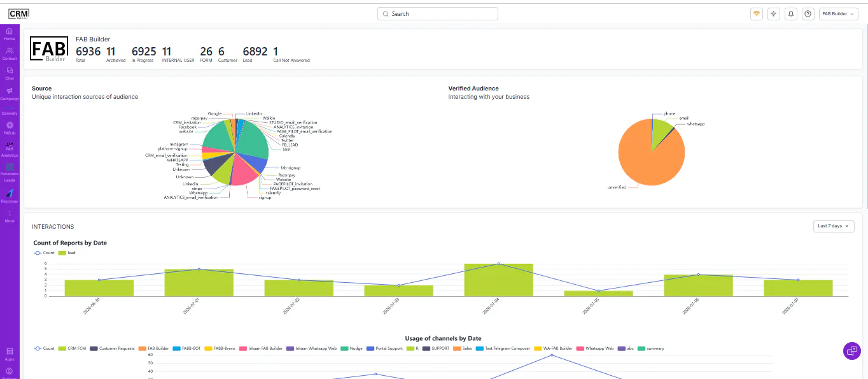
Task: Open Apps in the sidebar
Action: tap(10, 354)
